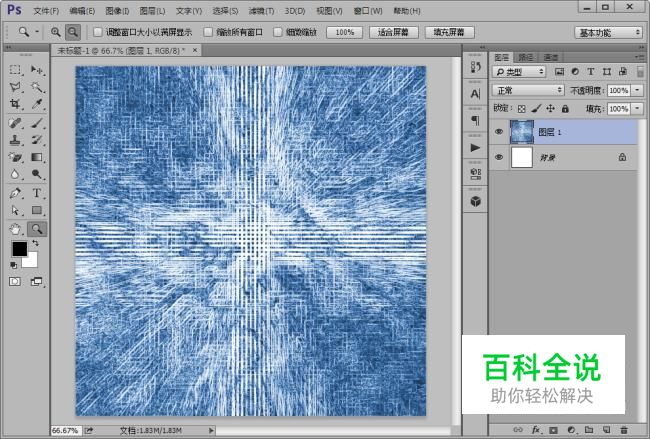The width and height of the screenshot is (650, 439).
Task: Toggle lock image pixels brush
Action: click(536, 109)
